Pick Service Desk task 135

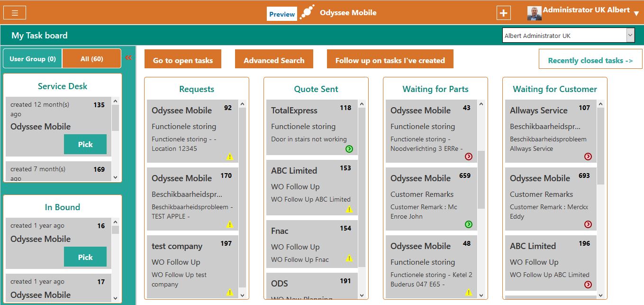[85, 144]
